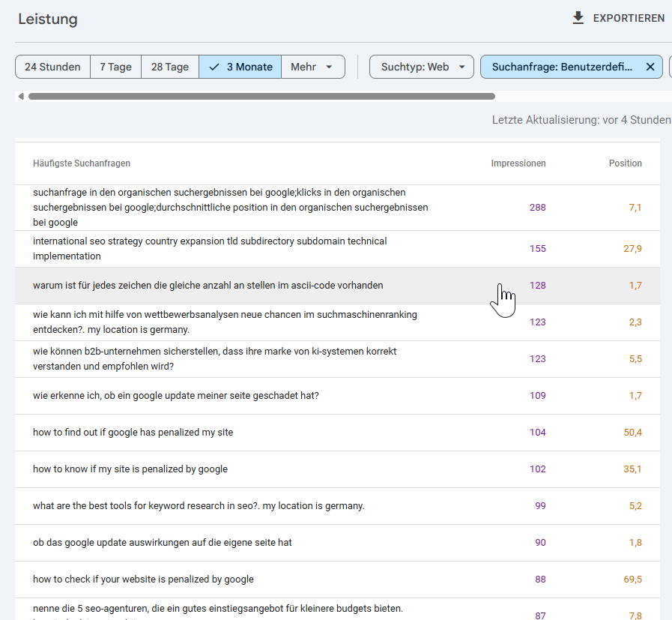Click the EXPORTIEREN button label
Image resolution: width=672 pixels, height=620 pixels.
click(629, 19)
